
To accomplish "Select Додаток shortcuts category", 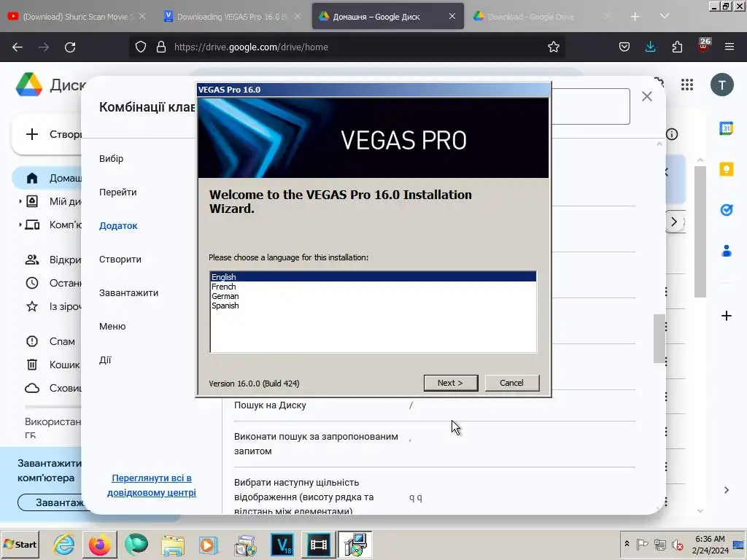I will tap(118, 226).
